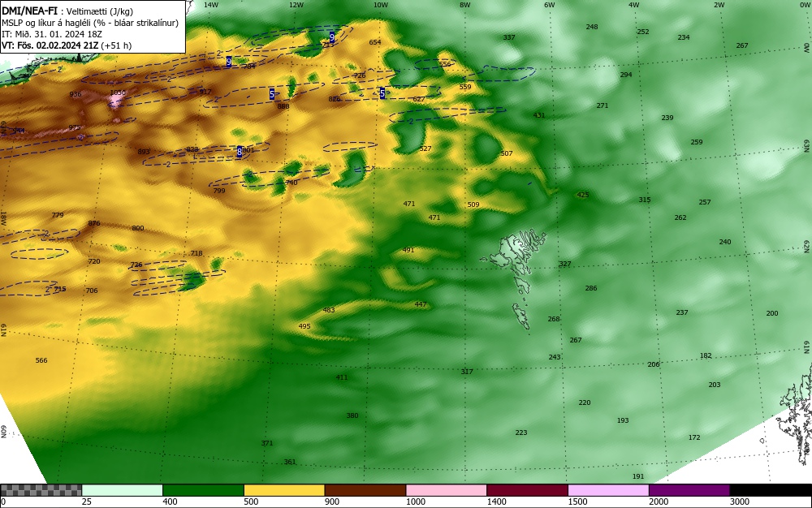Select the 'VT: Fös. 02.02.2024 21Z' line
The image size is (812, 508).
(x=50, y=45)
